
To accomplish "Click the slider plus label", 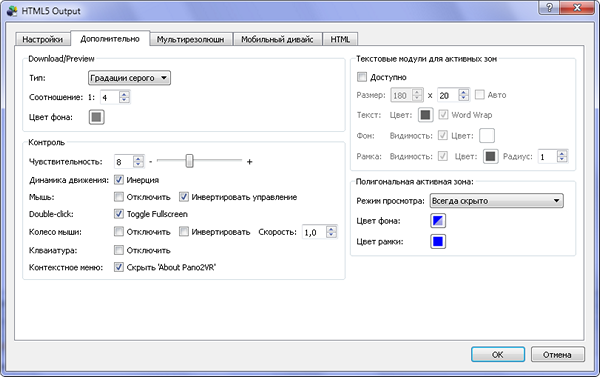I will pyautogui.click(x=249, y=162).
